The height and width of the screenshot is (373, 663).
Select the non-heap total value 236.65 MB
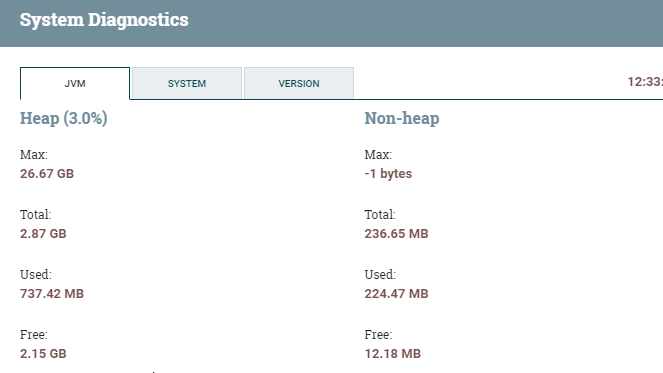click(397, 234)
